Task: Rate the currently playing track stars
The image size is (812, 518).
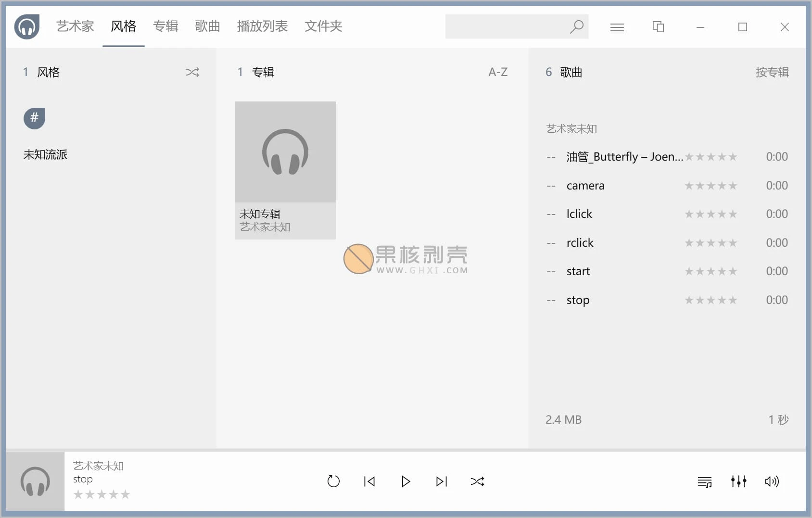Action: pyautogui.click(x=101, y=494)
